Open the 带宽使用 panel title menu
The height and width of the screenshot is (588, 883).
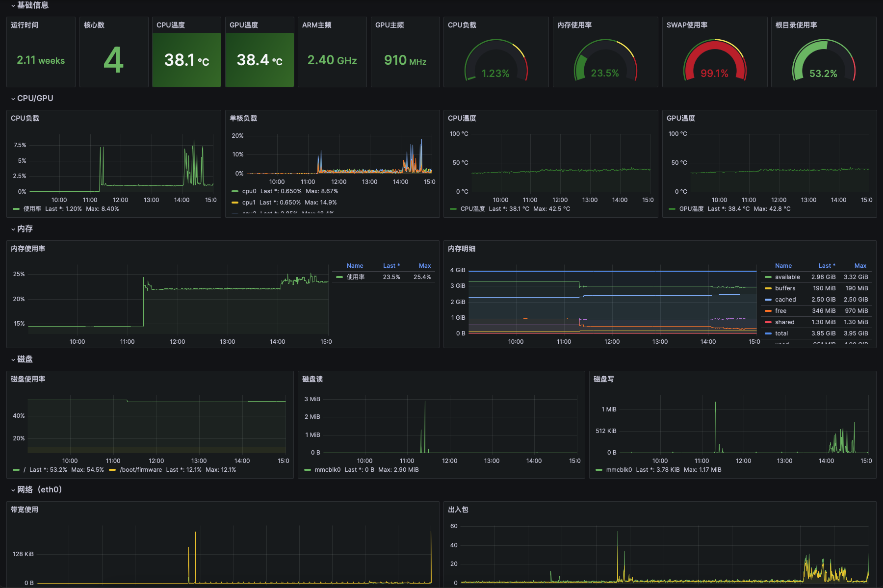click(25, 510)
